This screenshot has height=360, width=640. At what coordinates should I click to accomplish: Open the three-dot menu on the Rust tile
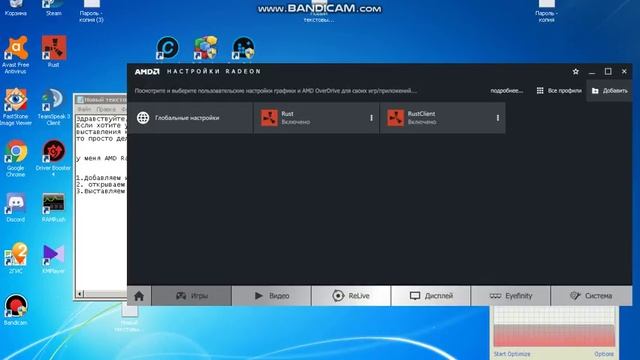pos(371,118)
